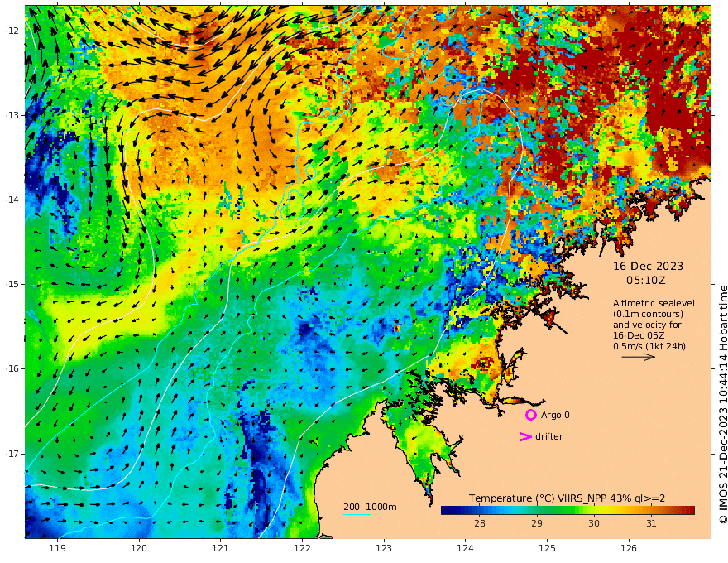Click the latitude axis label -15

[x=12, y=284]
